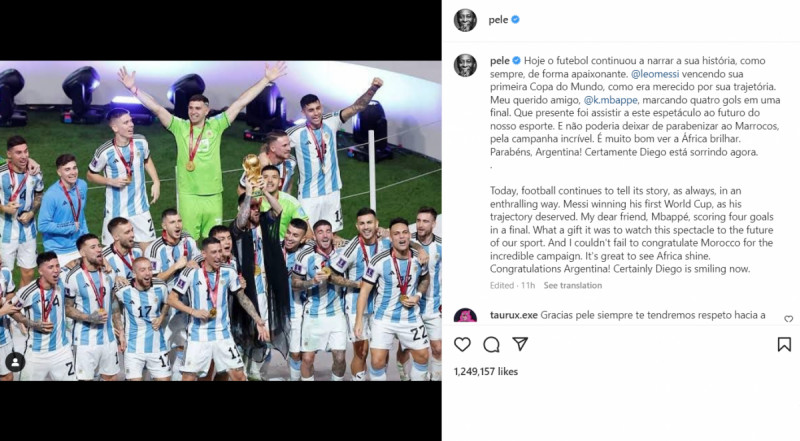Click the Argentina team celebration photo

pos(220,220)
